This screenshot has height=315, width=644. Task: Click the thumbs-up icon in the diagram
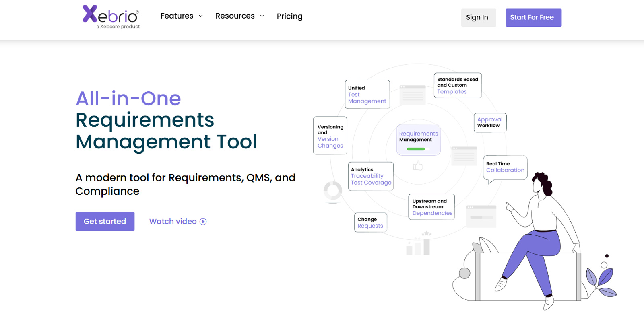[418, 165]
